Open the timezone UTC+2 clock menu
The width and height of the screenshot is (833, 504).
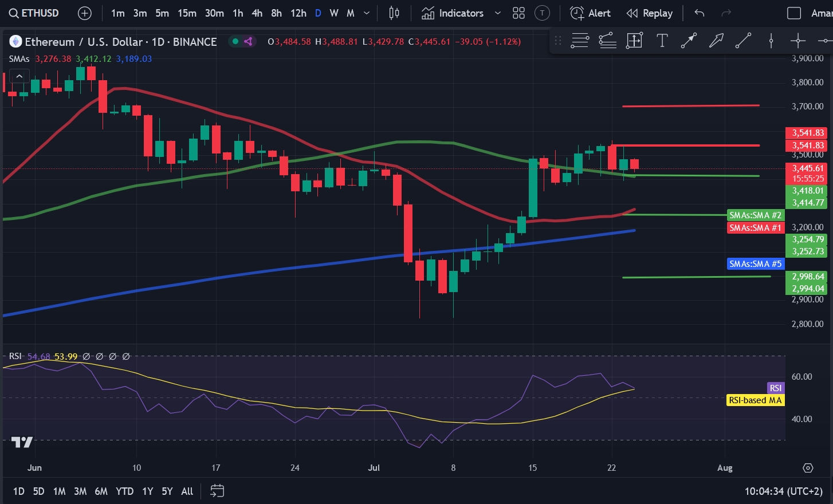[783, 491]
